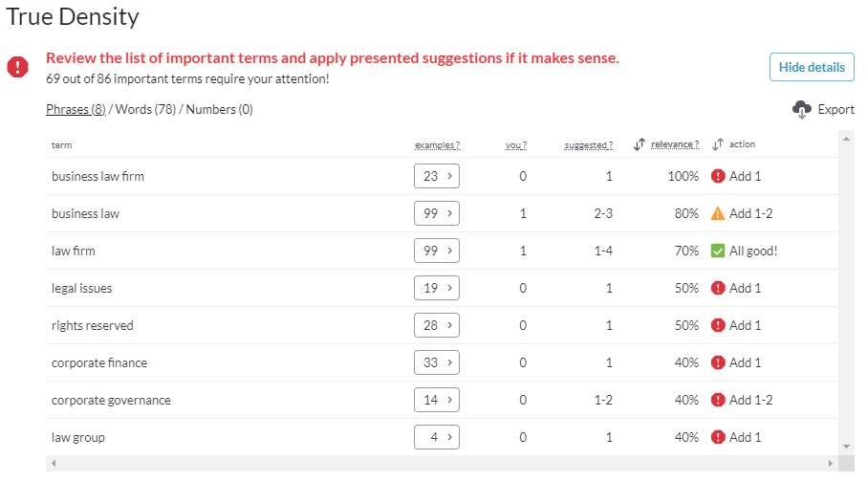The image size is (868, 482).
Task: Expand the 4 examples for law group
Action: (x=437, y=437)
